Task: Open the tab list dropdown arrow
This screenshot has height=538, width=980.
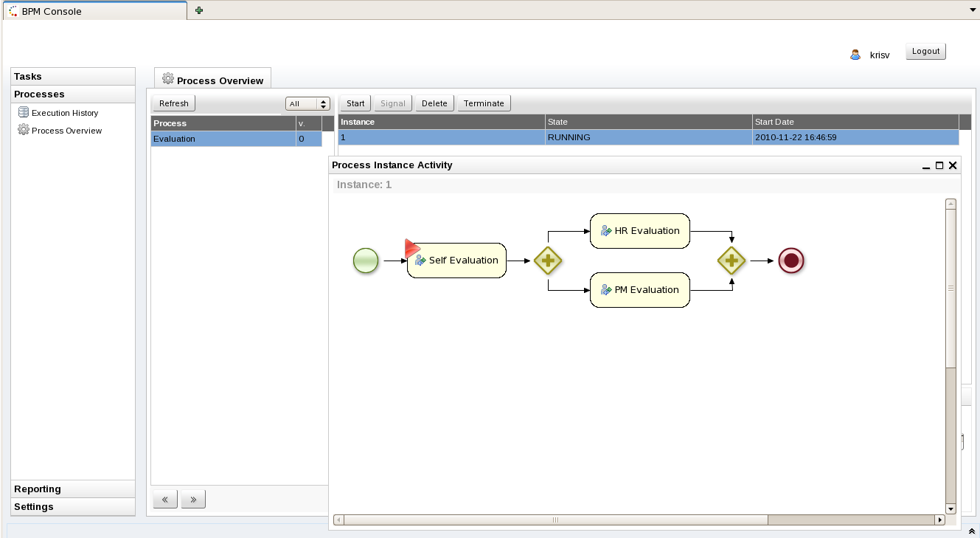Action: pyautogui.click(x=973, y=10)
